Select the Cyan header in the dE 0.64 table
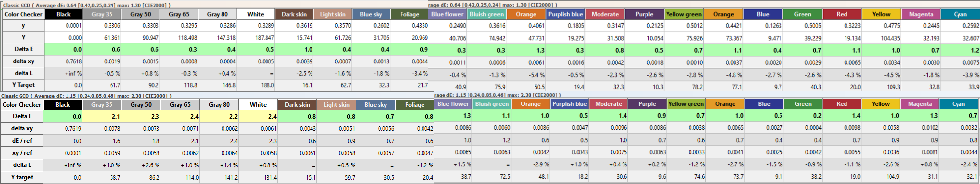Screen dimensions: 980x184 (960, 14)
